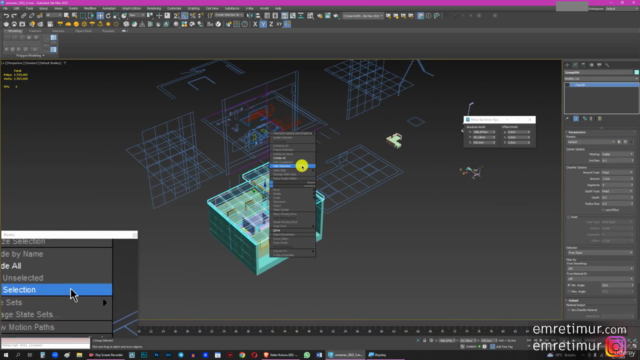Open the From Material ID dropdown

pos(600,279)
